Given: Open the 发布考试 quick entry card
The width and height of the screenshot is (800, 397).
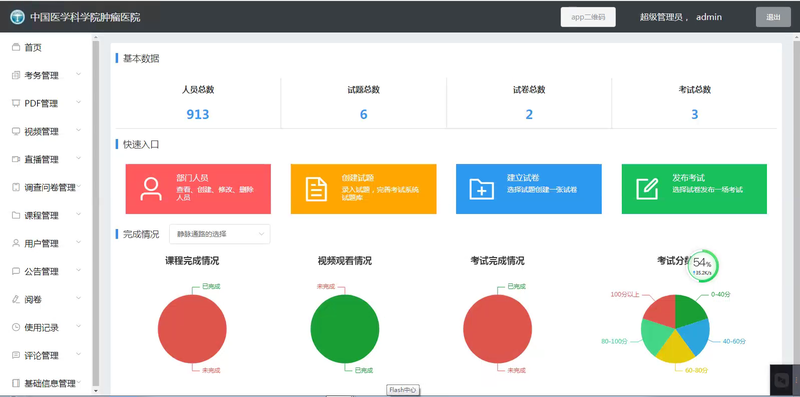Looking at the screenshot, I should tap(694, 189).
